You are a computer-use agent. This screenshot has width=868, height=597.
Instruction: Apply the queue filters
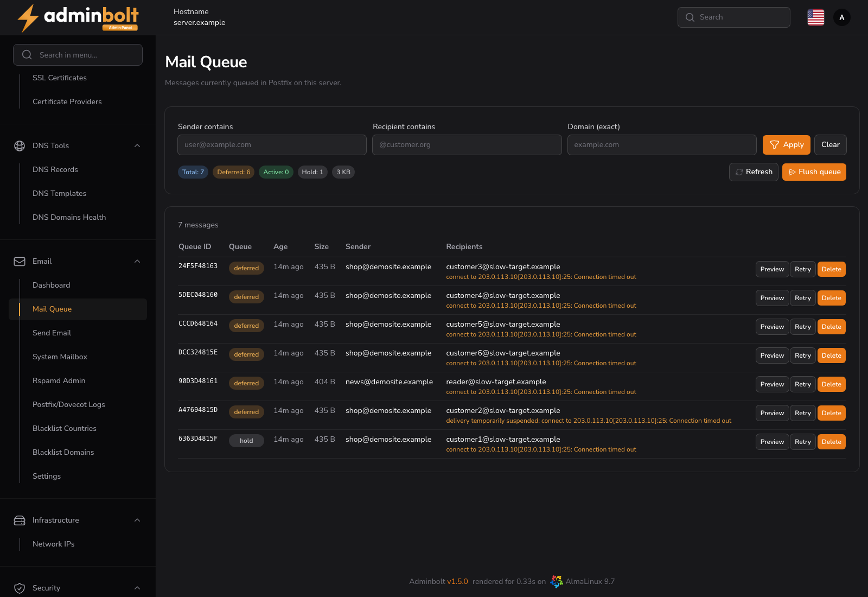click(787, 145)
